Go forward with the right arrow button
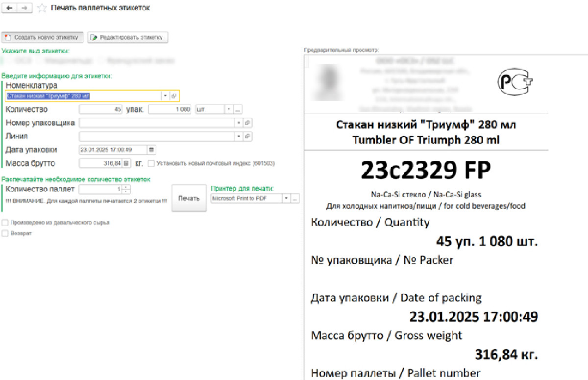 pos(25,8)
